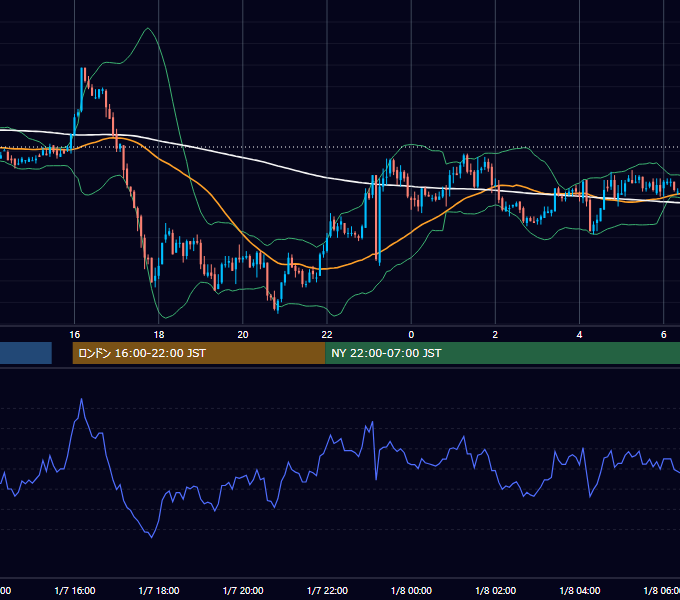Click the 1/8 04:00 label on indicator axis
This screenshot has height=600, width=680.
[579, 590]
